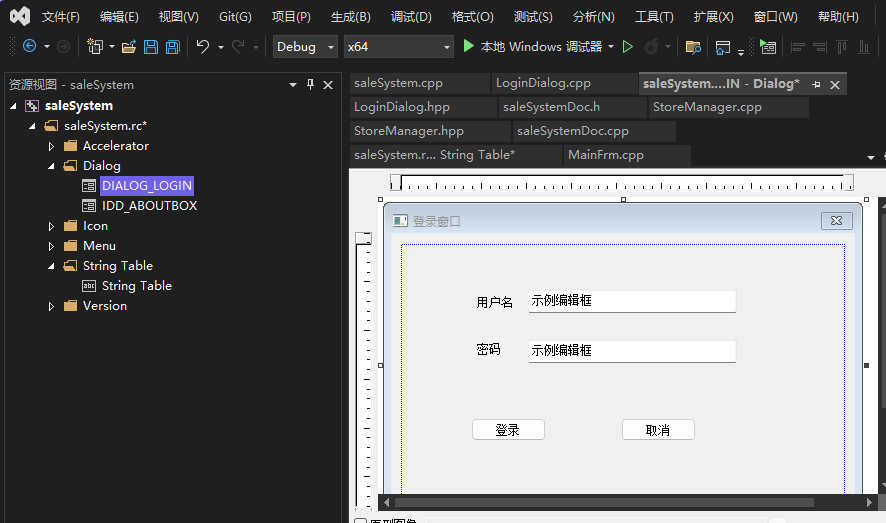This screenshot has height=523, width=886.
Task: Expand the Menu folder
Action: pos(51,246)
